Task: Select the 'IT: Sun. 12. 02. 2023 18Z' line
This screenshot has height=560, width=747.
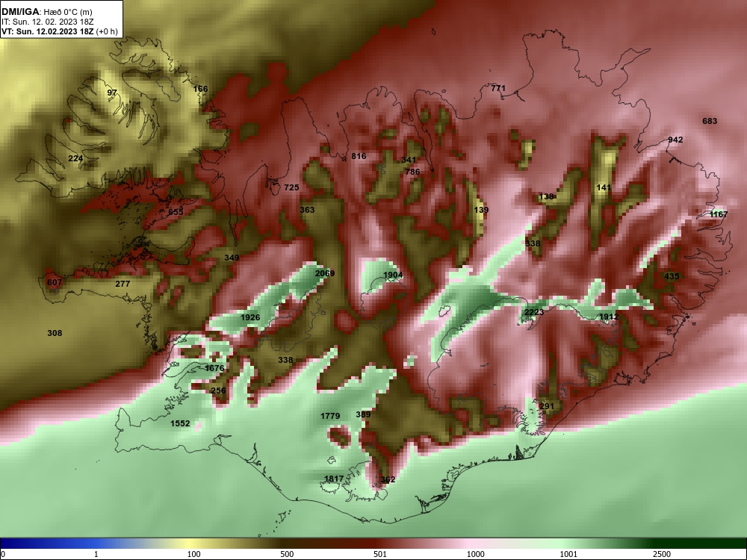Action: tap(46, 22)
